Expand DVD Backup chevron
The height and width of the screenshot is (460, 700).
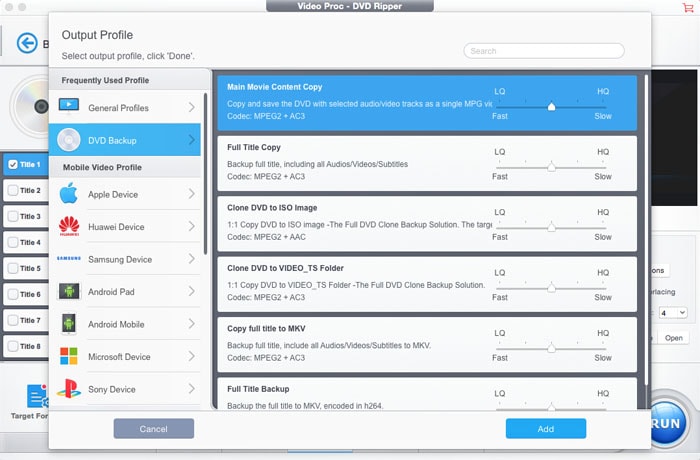pyautogui.click(x=192, y=140)
